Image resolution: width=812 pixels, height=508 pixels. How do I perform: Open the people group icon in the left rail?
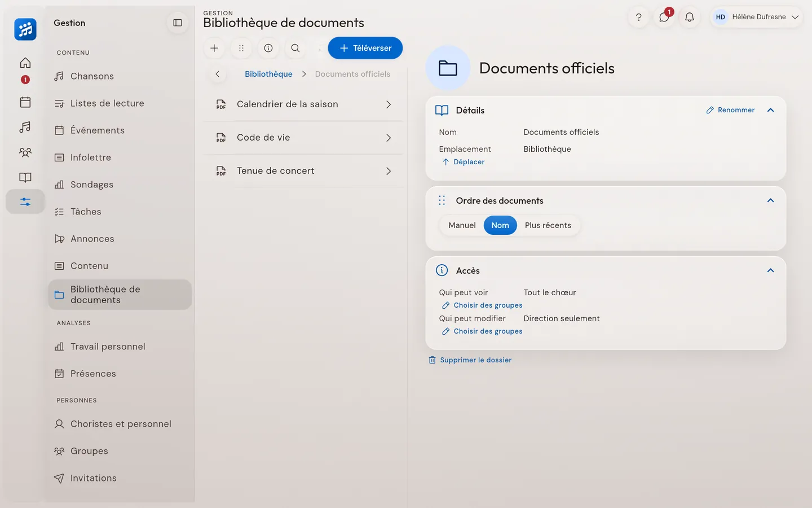[x=25, y=152]
